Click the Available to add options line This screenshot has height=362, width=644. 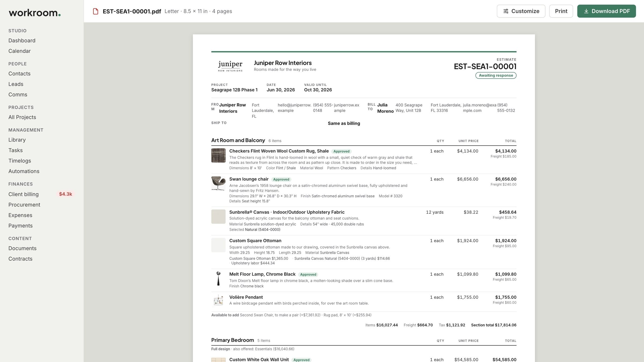pyautogui.click(x=291, y=315)
